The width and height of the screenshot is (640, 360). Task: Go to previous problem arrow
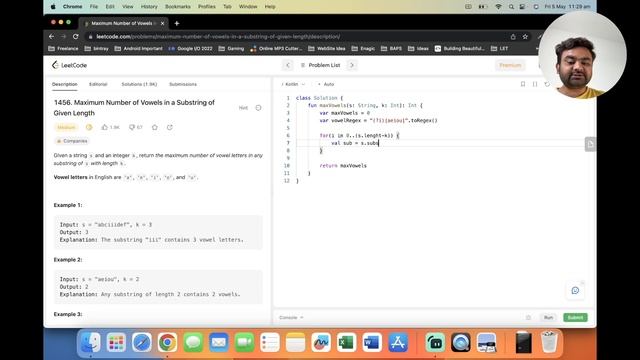[288, 65]
